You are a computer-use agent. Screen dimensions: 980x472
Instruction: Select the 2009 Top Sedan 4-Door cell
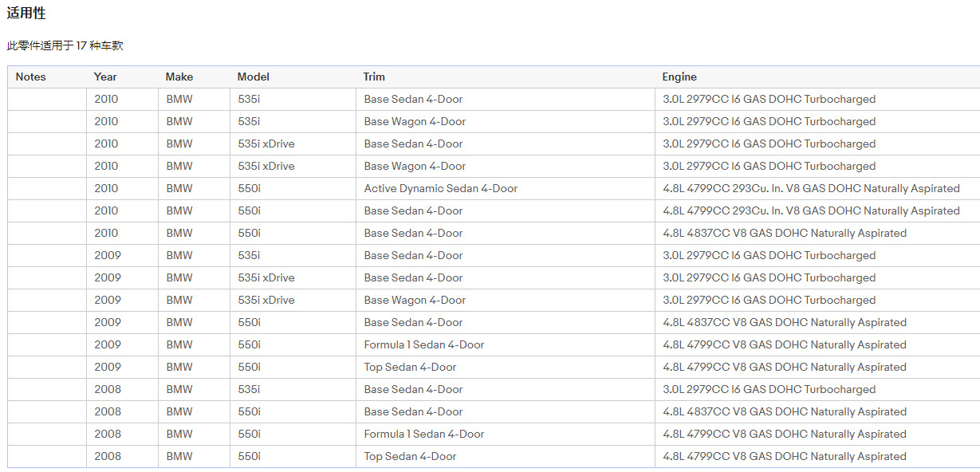410,368
